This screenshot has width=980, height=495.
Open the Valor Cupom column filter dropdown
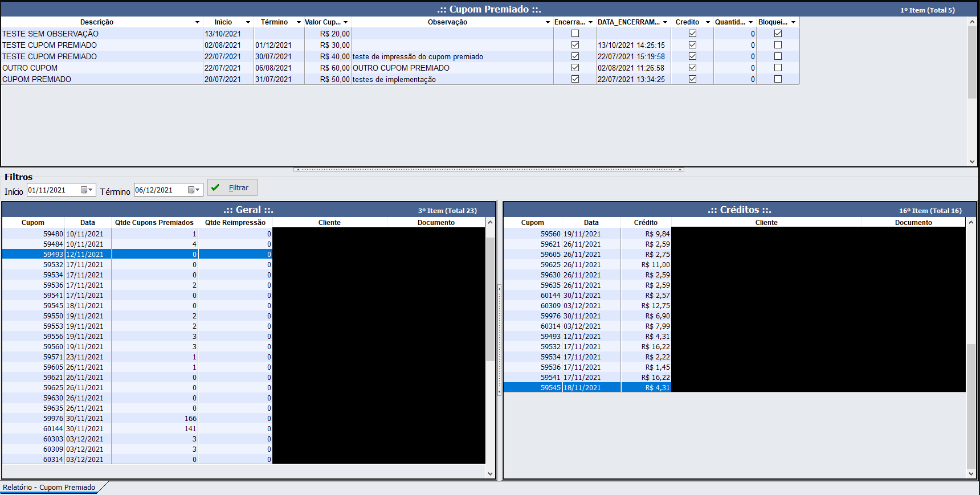click(x=345, y=22)
